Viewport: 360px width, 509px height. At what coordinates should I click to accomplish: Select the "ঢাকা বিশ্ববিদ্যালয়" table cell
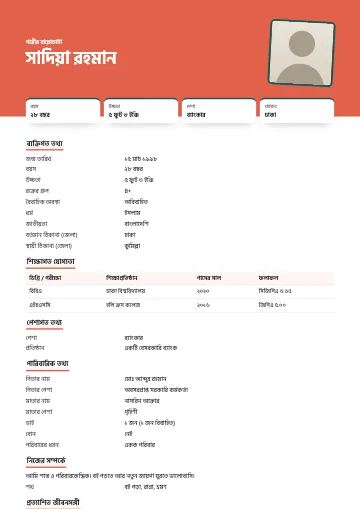(x=126, y=291)
